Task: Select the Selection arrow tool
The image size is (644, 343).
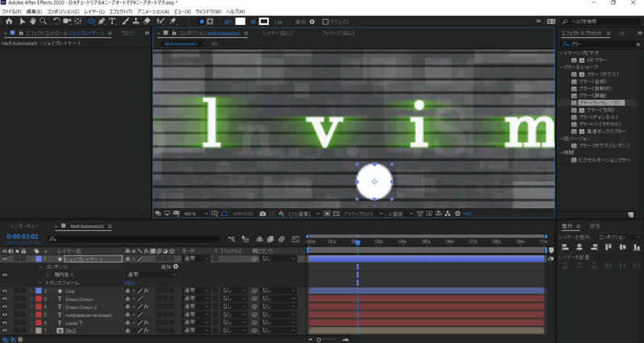Action: (23, 22)
